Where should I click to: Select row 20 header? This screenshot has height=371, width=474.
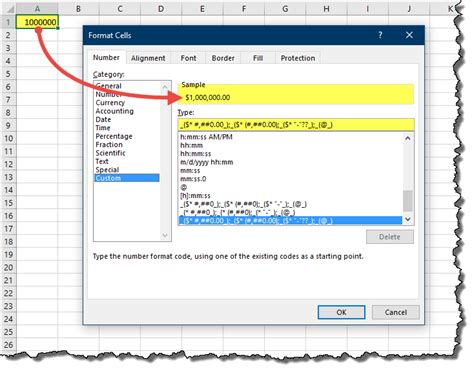[8, 267]
